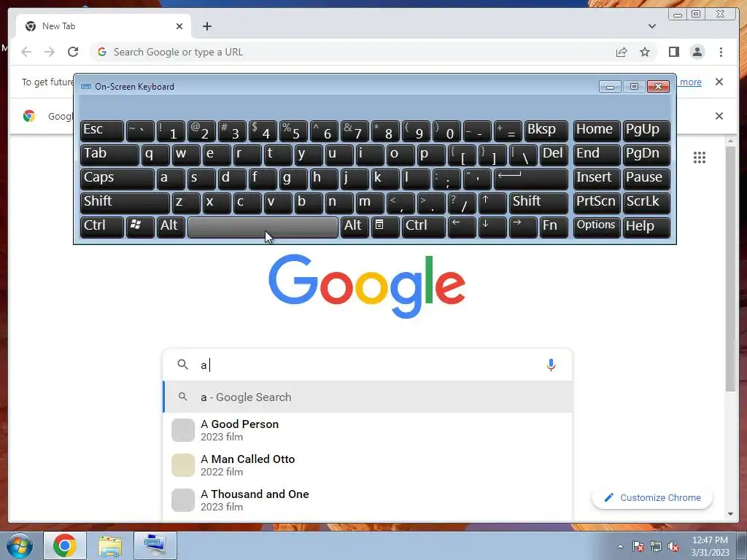Go forward in Chrome
The width and height of the screenshot is (747, 560).
click(50, 52)
